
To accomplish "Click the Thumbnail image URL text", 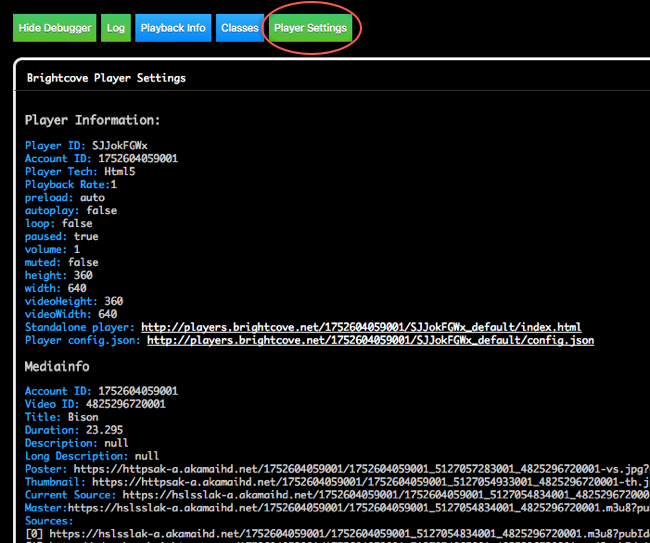I will 370,482.
